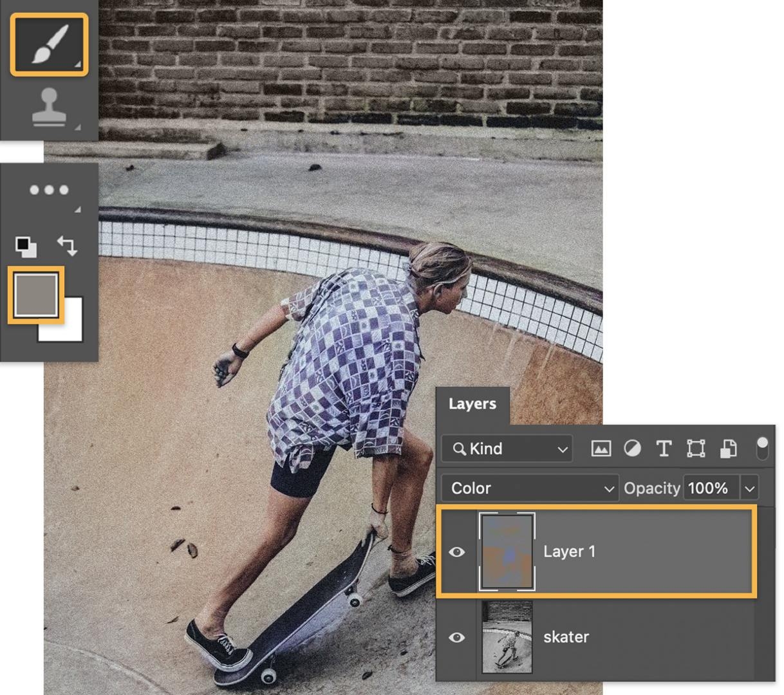Switch to the Layers tab

tap(473, 403)
